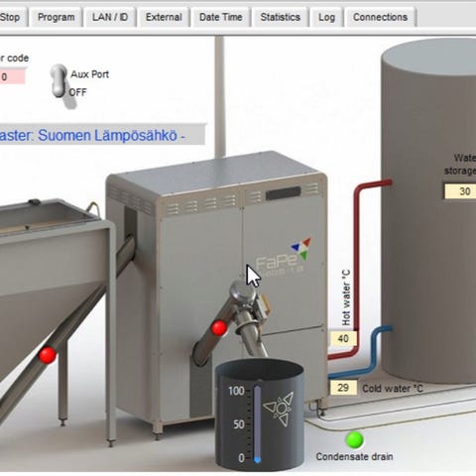This screenshot has height=476, width=476.
Task: Click the green Condensate drain indicator
Action: (354, 439)
